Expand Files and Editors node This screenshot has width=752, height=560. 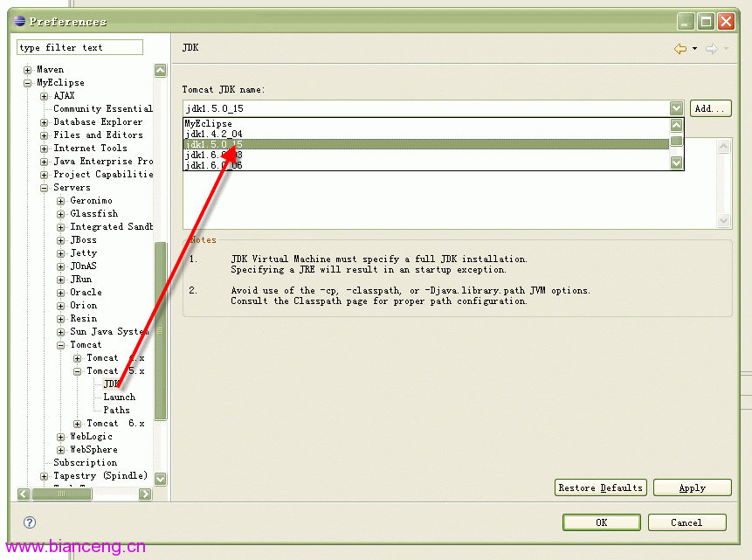click(x=45, y=135)
